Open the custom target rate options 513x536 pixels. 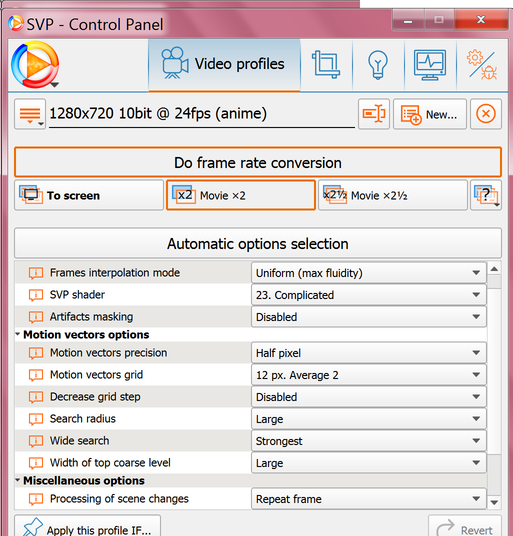pyautogui.click(x=486, y=195)
